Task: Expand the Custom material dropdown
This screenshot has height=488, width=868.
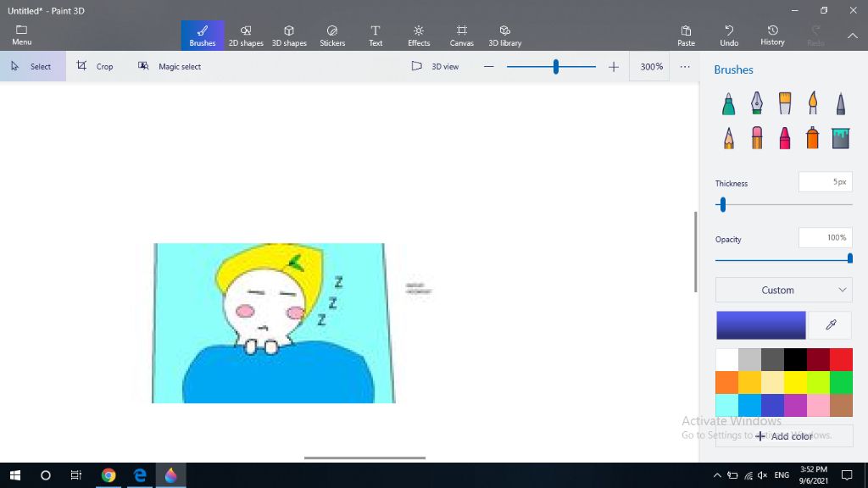Action: pyautogui.click(x=783, y=290)
